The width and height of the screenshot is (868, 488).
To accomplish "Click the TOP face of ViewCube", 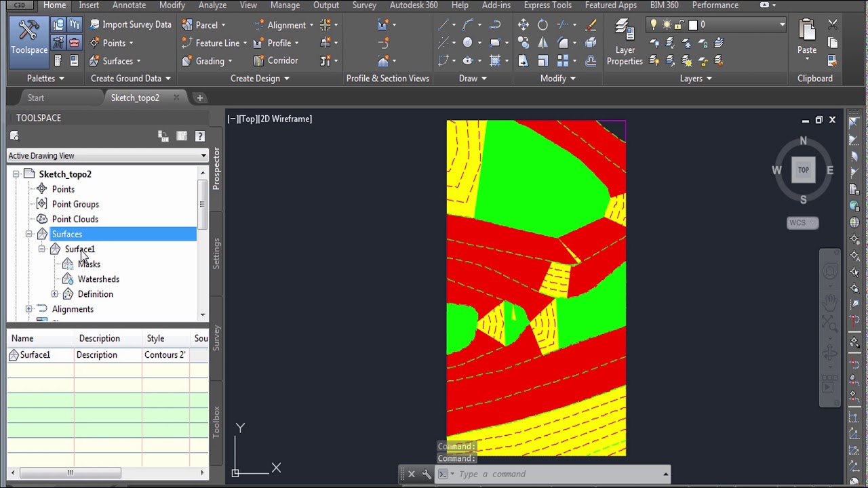I will click(x=803, y=170).
